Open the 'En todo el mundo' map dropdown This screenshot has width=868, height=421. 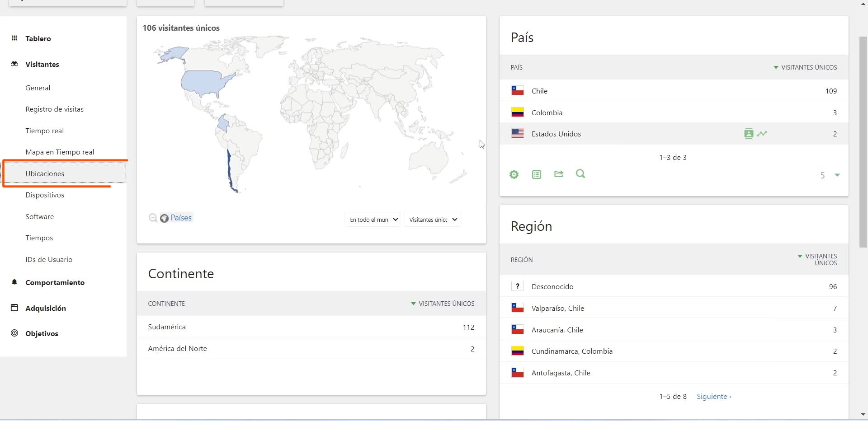click(373, 220)
